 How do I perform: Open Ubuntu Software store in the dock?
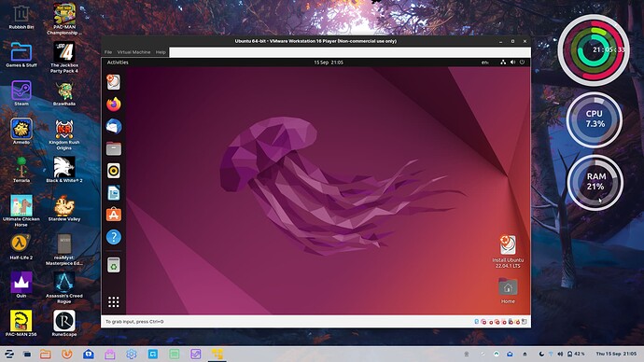click(x=114, y=215)
